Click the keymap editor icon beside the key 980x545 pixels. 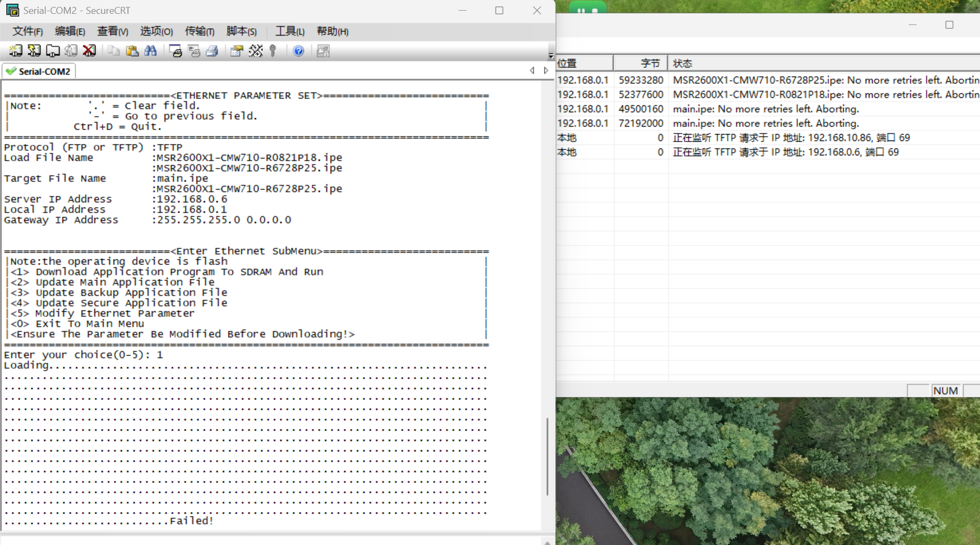point(255,51)
